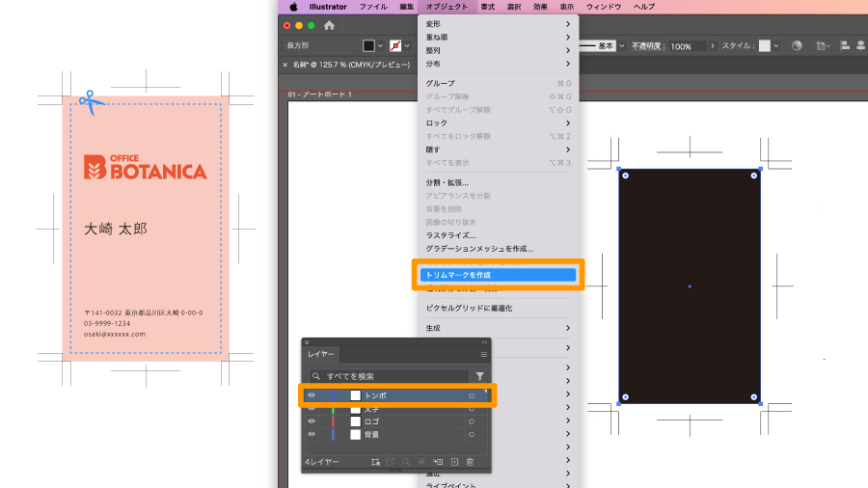Click the Make Clipping Mask icon
This screenshot has width=868, height=488.
(x=421, y=462)
